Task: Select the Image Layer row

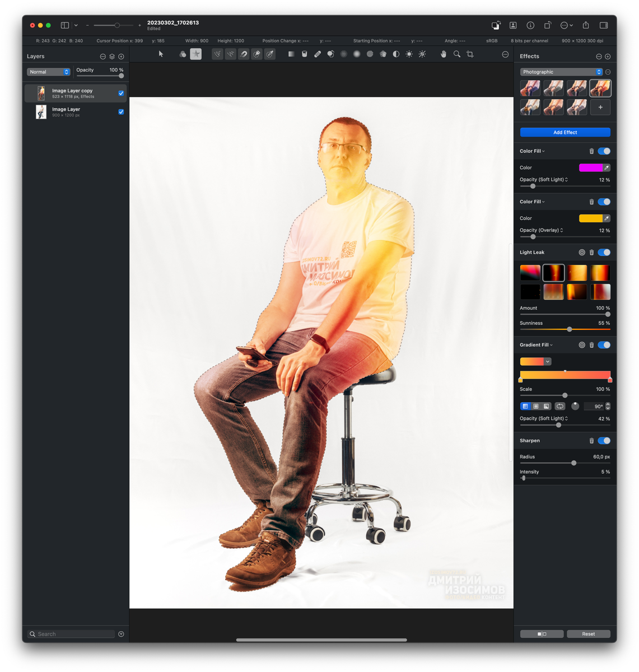Action: point(76,112)
